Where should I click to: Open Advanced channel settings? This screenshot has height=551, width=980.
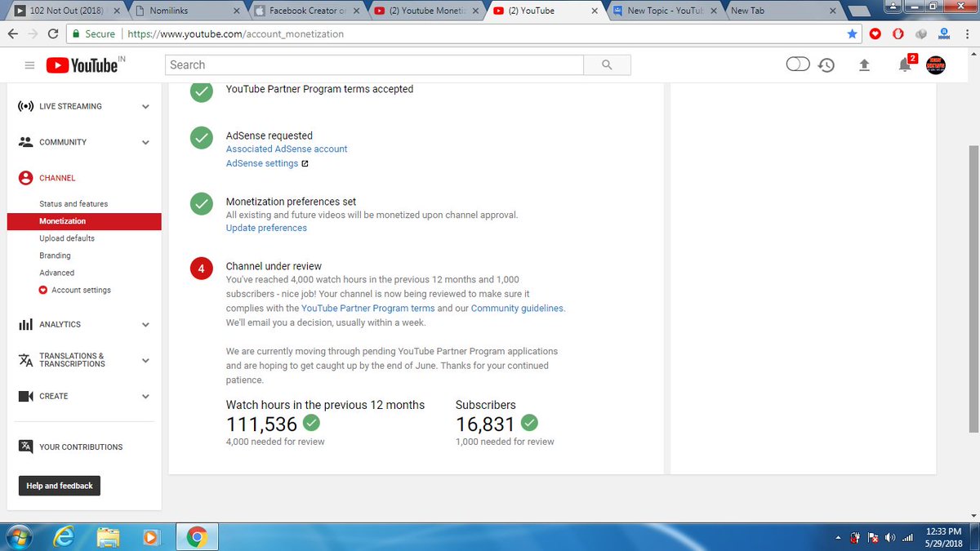point(56,273)
